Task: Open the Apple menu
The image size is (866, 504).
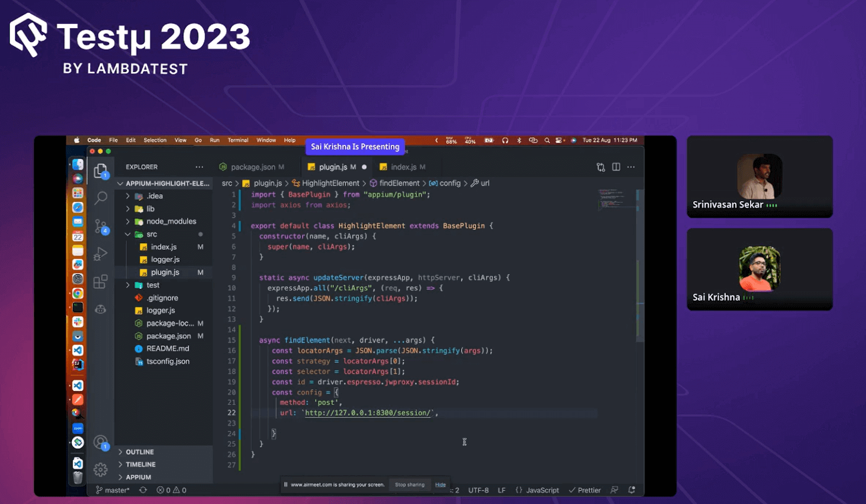Action: coord(77,140)
